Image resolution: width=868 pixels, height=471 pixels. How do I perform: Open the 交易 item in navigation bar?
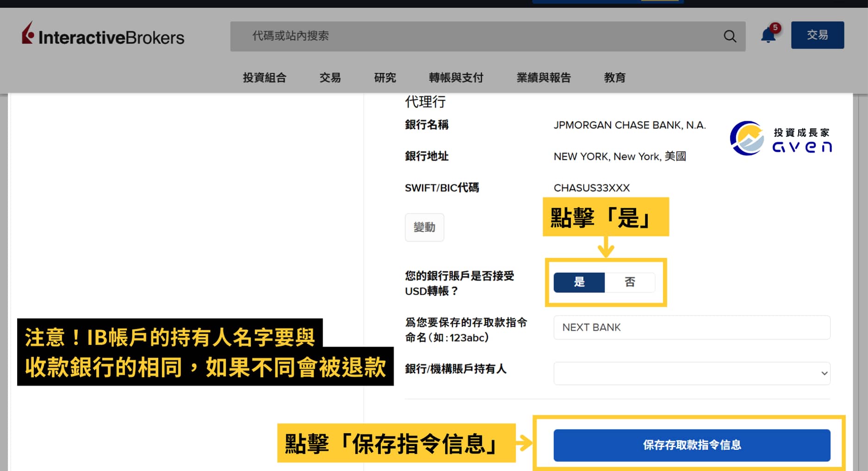click(330, 78)
